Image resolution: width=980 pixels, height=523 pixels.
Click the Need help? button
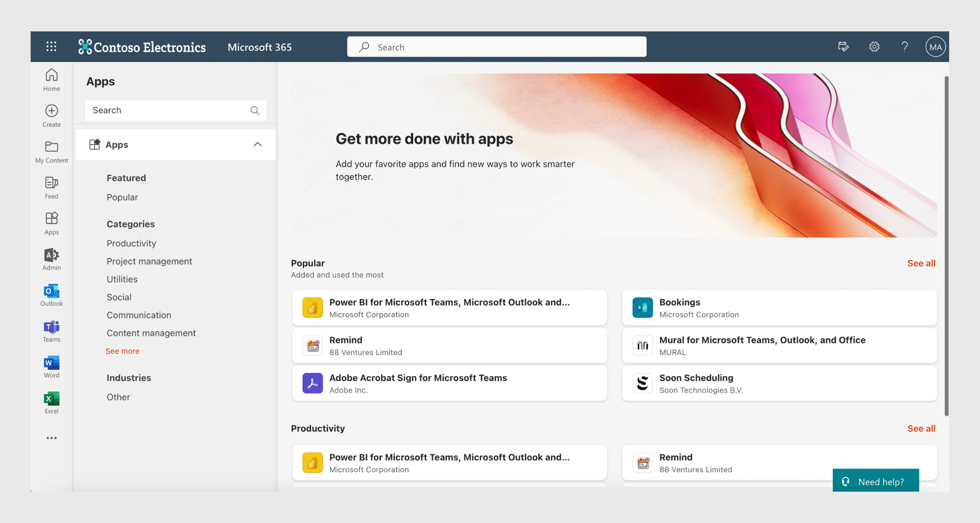876,481
